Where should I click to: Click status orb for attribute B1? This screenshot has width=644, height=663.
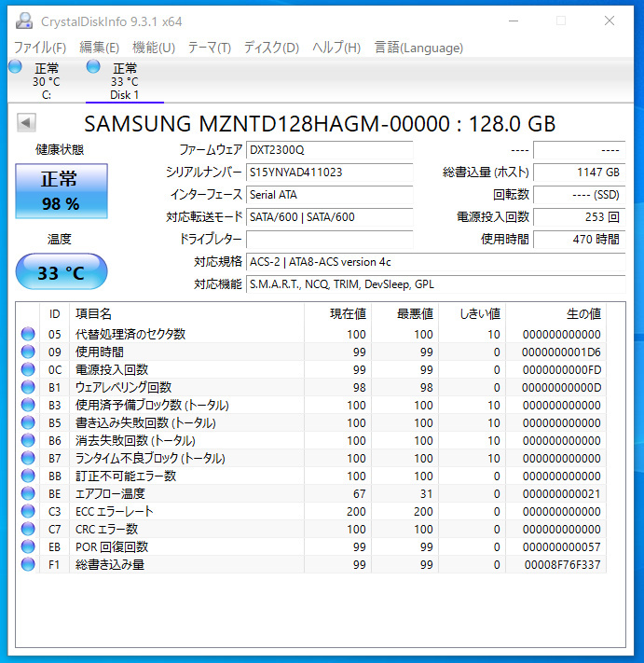(x=28, y=387)
